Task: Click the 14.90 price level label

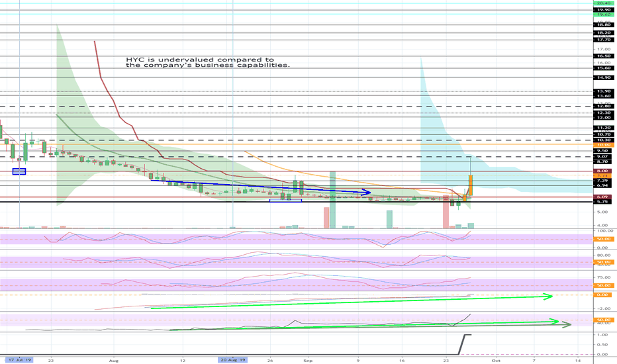Action: pyautogui.click(x=604, y=78)
